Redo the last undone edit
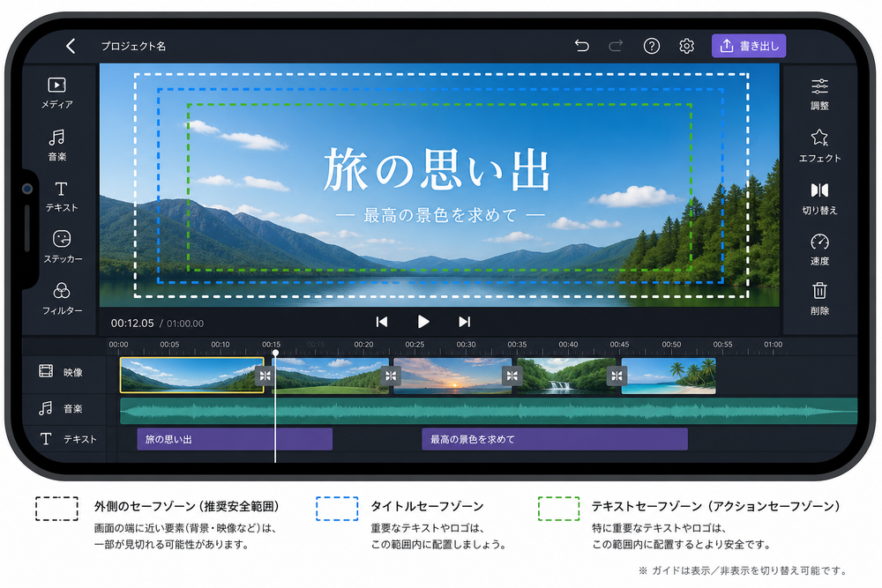882x588 pixels. click(616, 46)
